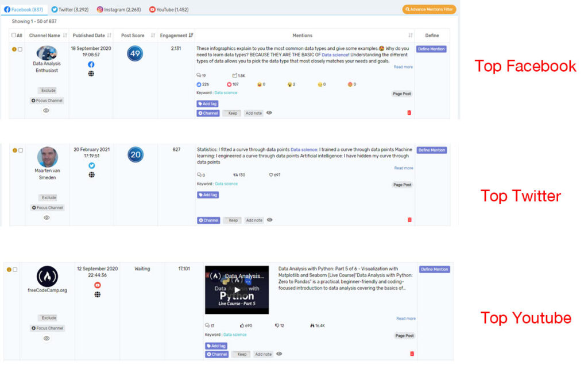This screenshot has width=588, height=392.
Task: Tick the checkbox for Maarten van Smeden row
Action: [21, 150]
